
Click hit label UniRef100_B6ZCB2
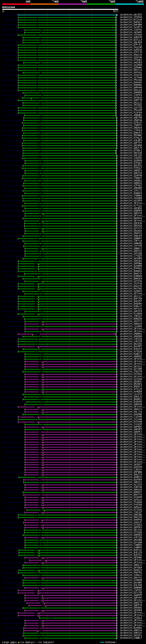(x=131, y=344)
